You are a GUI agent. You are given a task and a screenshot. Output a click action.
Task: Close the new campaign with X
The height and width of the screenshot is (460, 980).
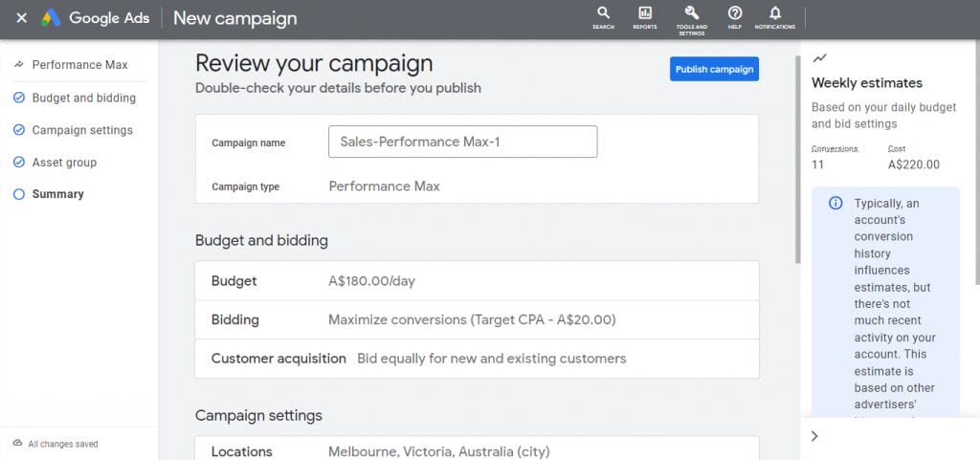(21, 18)
